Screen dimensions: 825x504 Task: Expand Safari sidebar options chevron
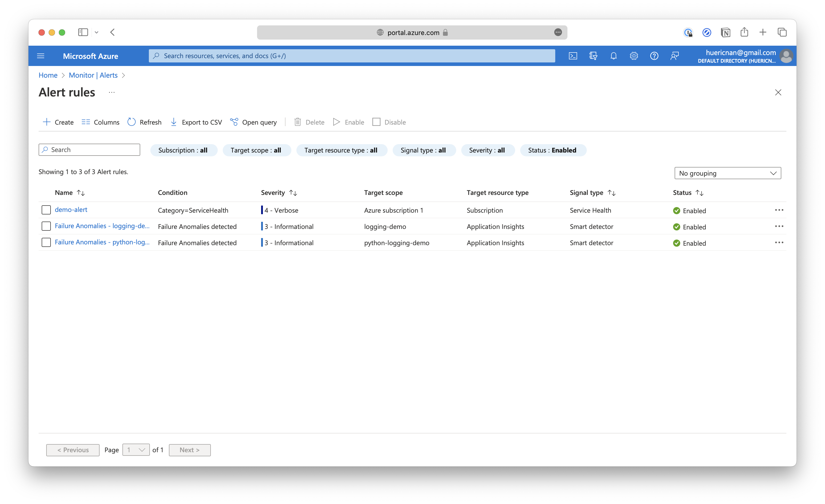click(x=97, y=32)
